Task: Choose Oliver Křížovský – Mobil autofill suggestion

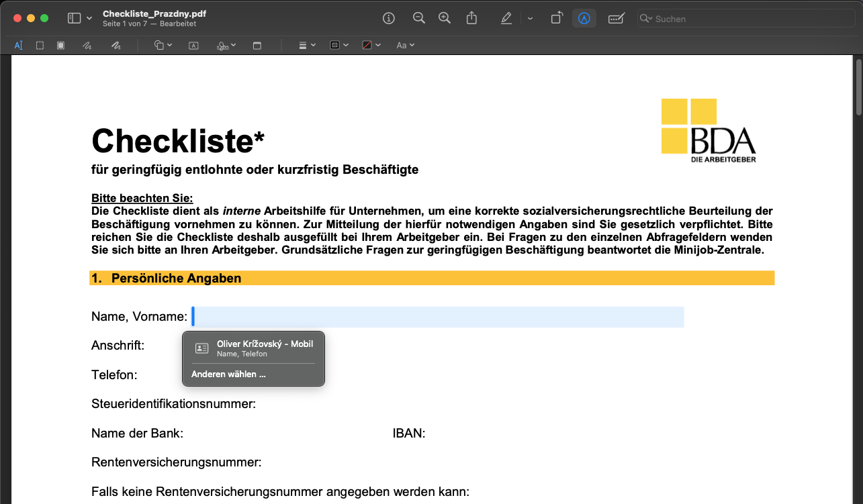Action: tap(253, 348)
